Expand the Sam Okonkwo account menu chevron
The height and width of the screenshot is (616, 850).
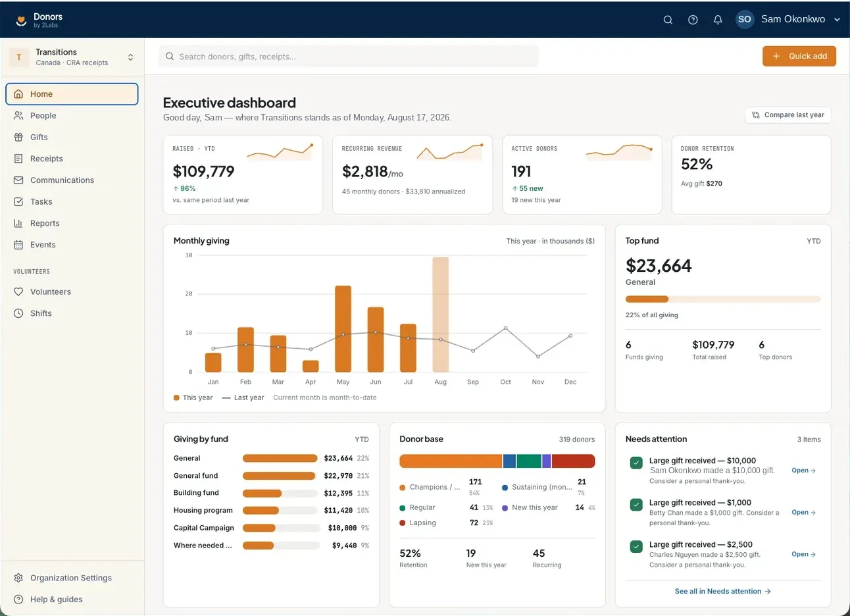[837, 20]
